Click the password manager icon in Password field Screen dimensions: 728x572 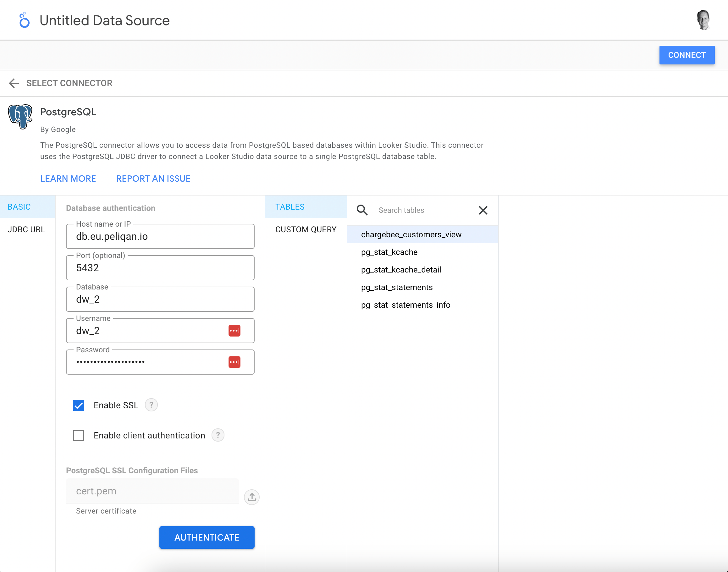pyautogui.click(x=234, y=362)
